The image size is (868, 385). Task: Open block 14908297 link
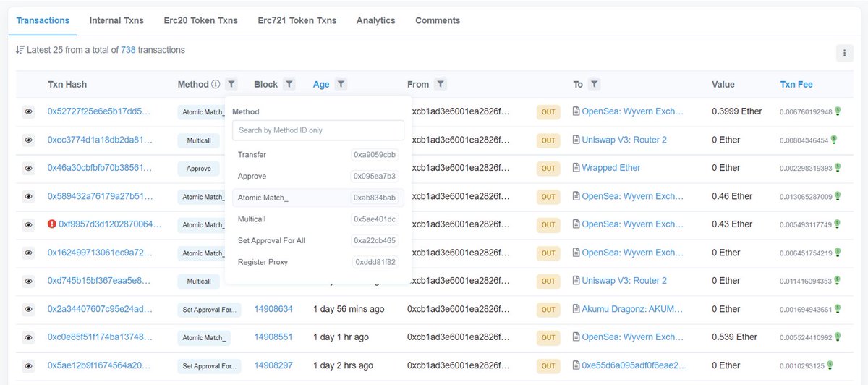point(273,365)
